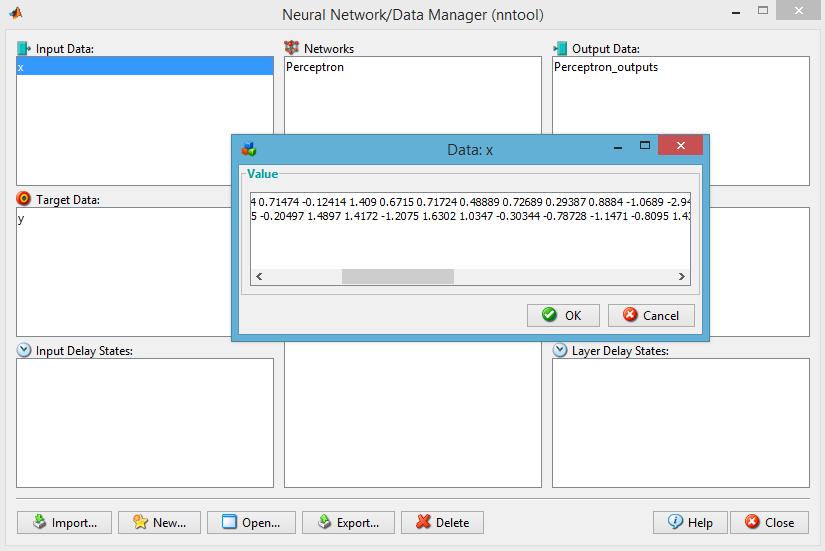Click the right arrow of the value scrollbar
The width and height of the screenshot is (825, 551).
pos(682,276)
